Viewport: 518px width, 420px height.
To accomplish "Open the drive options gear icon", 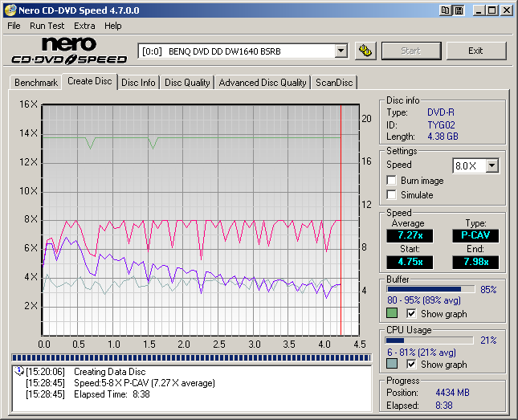I will pos(365,51).
